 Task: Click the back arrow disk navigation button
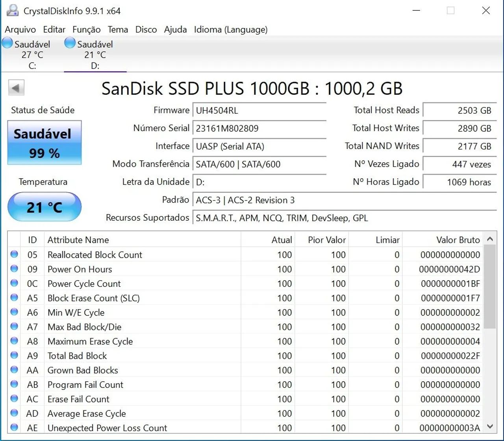(x=16, y=88)
